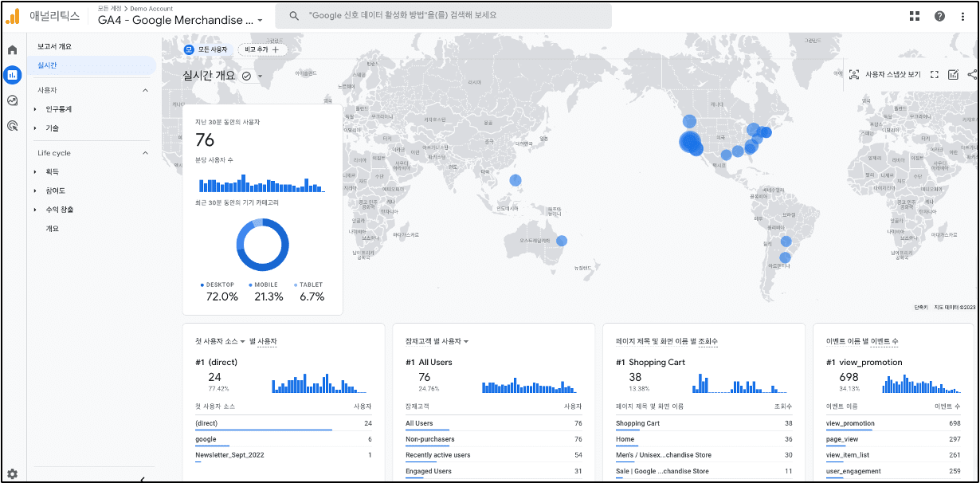Click Engaged Users row

click(494, 472)
